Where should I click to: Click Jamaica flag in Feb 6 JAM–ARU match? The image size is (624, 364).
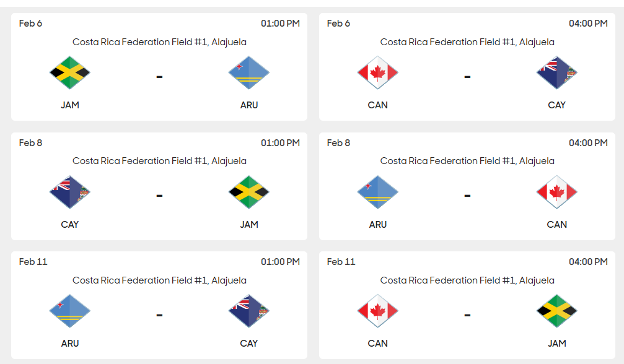coord(69,73)
